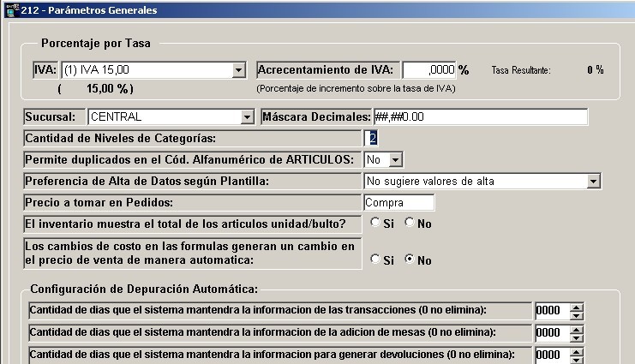Image resolution: width=635 pixels, height=364 pixels.
Task: Increase devoluciones retention days with up arrow
Action: [x=576, y=351]
